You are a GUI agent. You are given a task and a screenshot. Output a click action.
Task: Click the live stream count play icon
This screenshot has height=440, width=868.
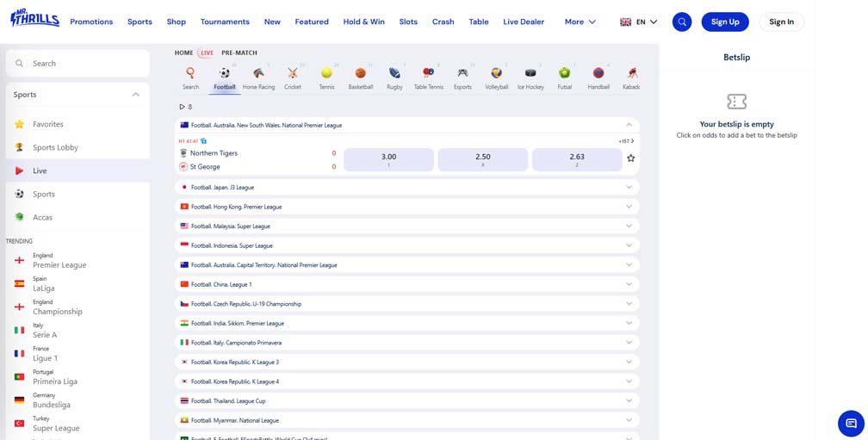(183, 107)
